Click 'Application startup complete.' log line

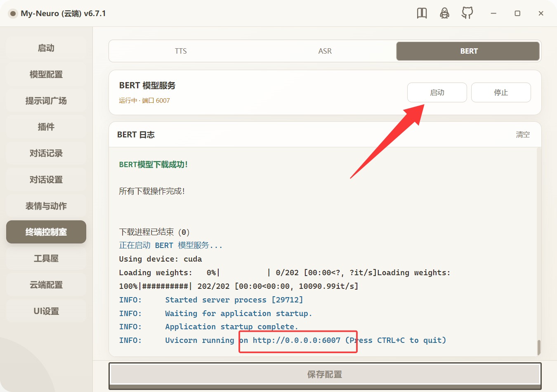231,327
